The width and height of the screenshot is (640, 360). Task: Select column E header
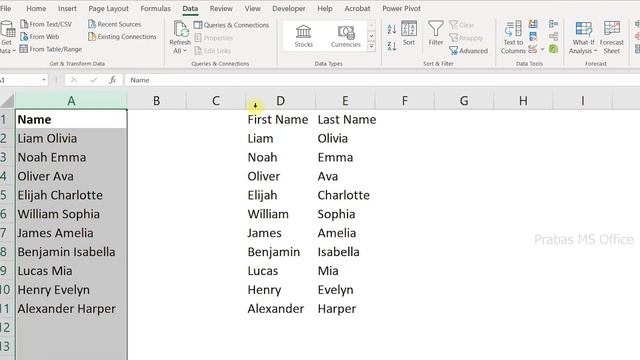[345, 100]
